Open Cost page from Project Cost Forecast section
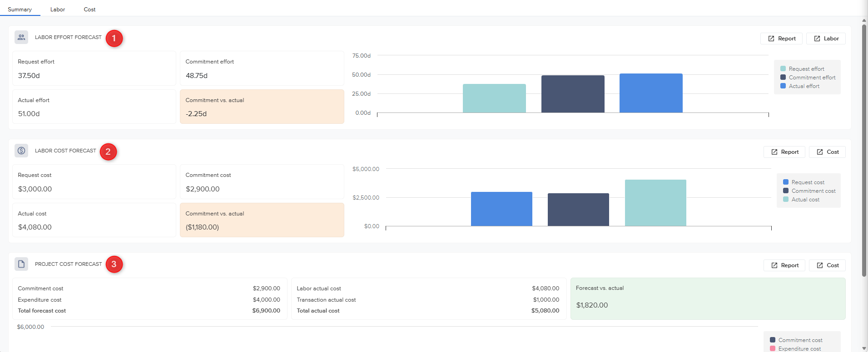 tap(827, 265)
